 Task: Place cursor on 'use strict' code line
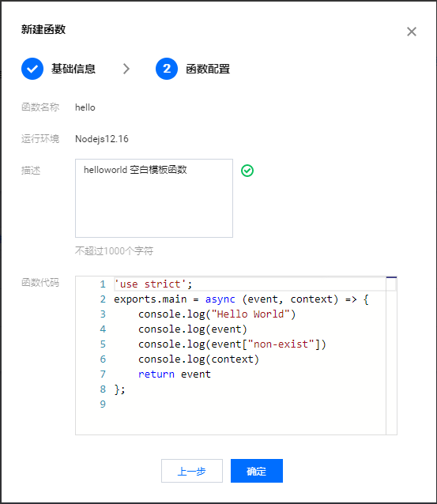(153, 284)
